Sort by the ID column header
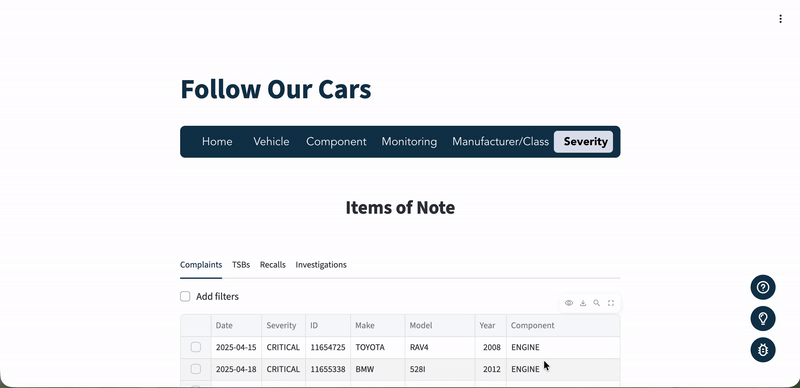 tap(328, 325)
